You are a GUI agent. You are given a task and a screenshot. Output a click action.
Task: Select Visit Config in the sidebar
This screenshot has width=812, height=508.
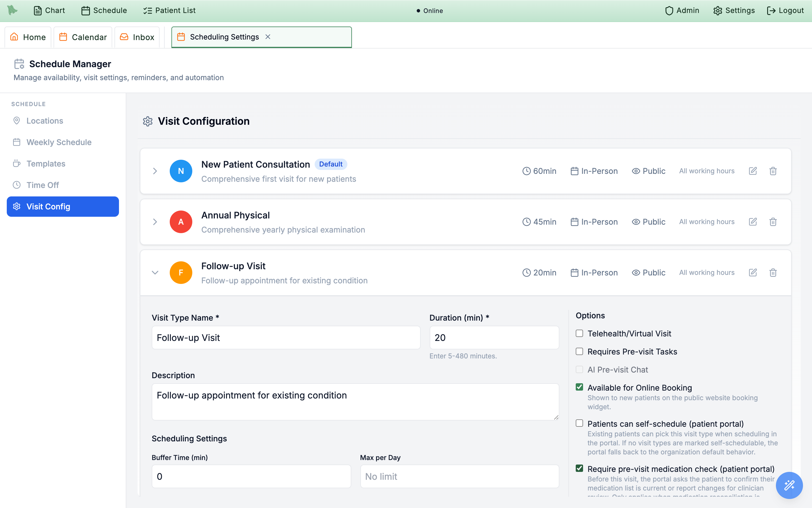click(63, 207)
